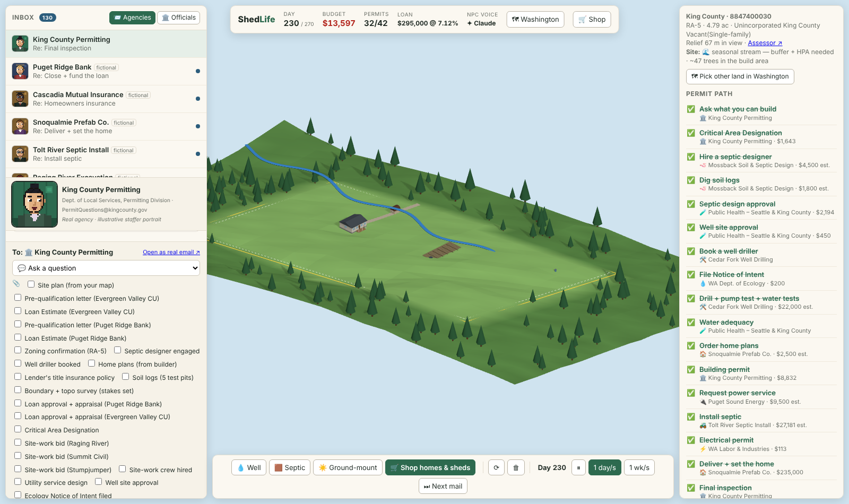Click the Washington map button

pos(535,19)
